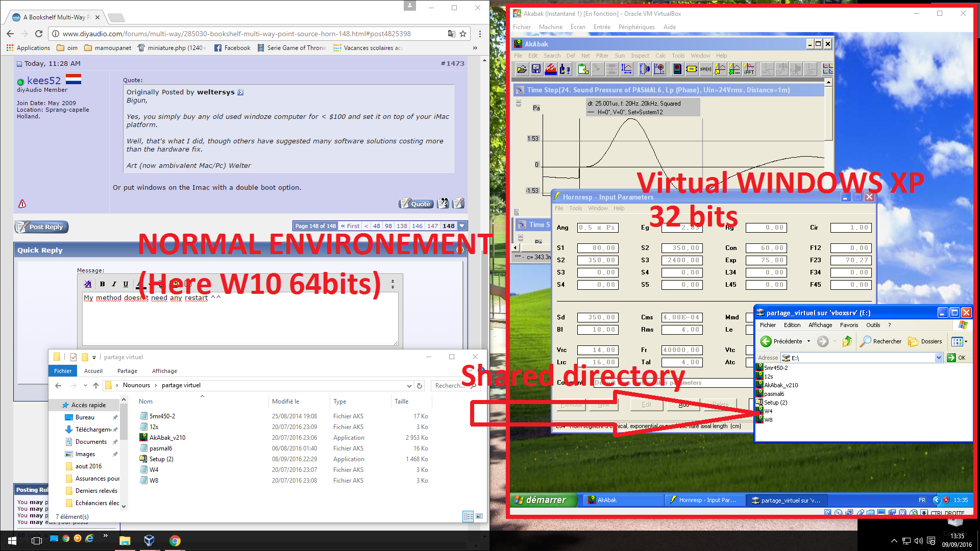Image resolution: width=980 pixels, height=551 pixels.
Task: Open file icon in AkAbak toolbar
Action: click(522, 69)
